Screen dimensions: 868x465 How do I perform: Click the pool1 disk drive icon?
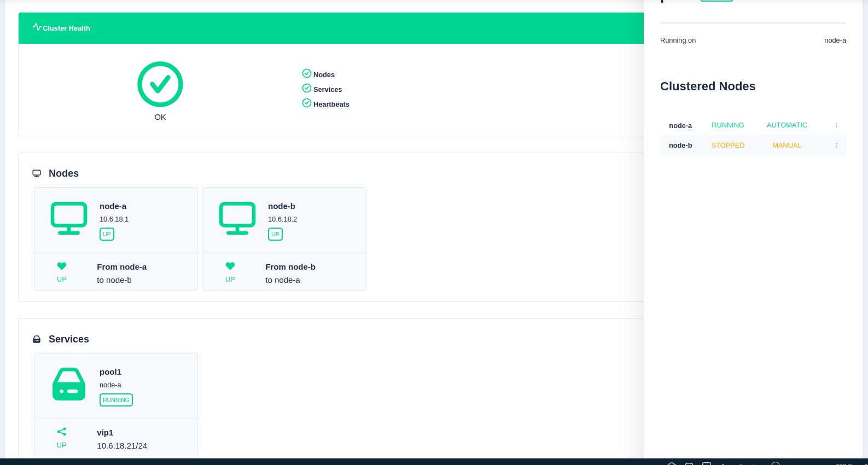pyautogui.click(x=69, y=384)
